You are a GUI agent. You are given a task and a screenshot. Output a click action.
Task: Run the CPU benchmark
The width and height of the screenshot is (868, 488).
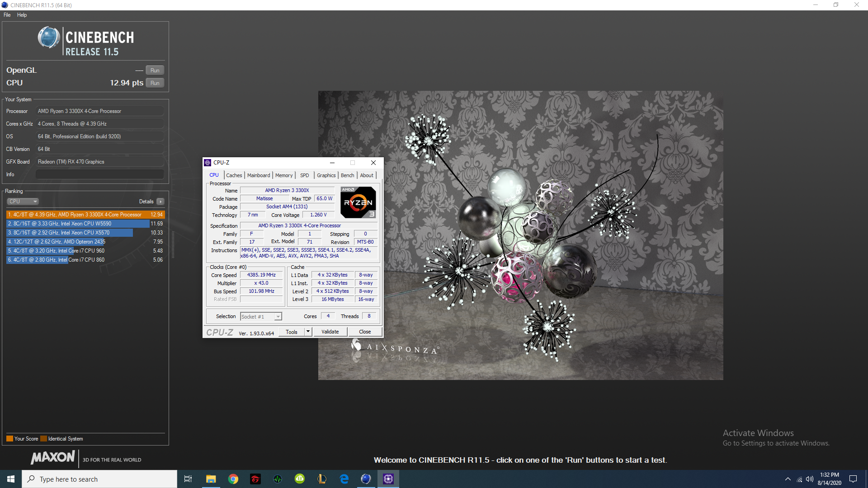click(155, 83)
